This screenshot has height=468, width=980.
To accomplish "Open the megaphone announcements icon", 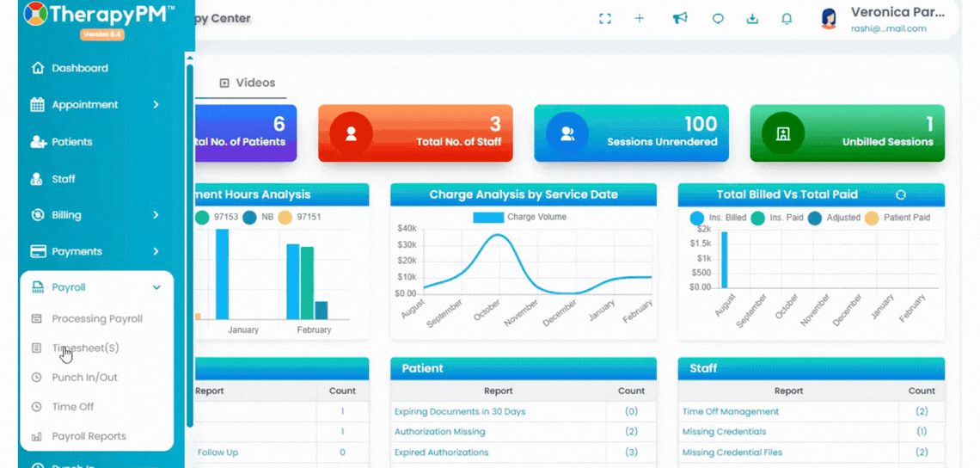I will click(x=680, y=18).
